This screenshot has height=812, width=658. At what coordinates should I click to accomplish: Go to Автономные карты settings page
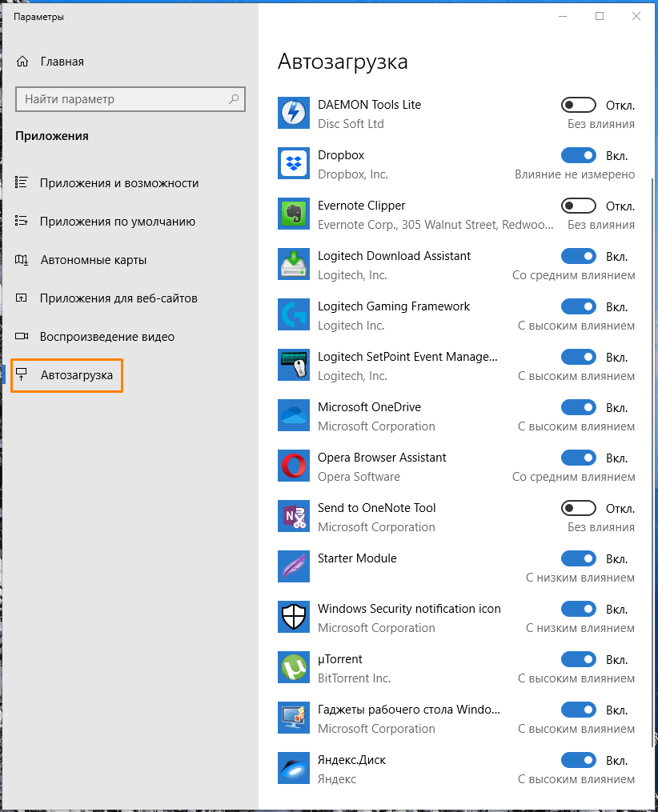point(93,260)
